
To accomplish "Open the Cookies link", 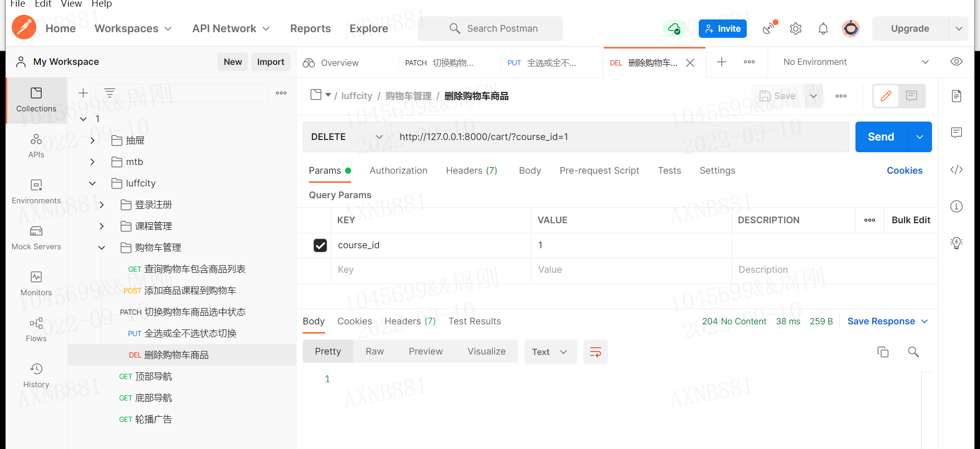I will tap(904, 171).
